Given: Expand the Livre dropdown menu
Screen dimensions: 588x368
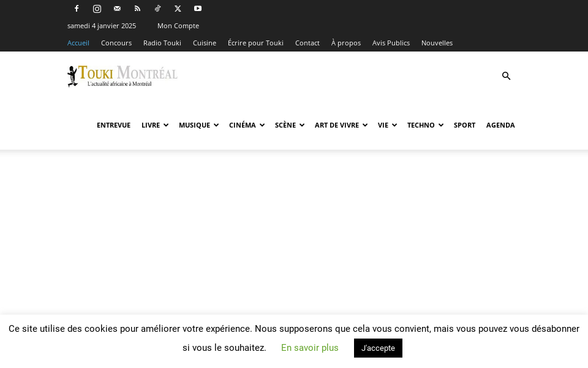Looking at the screenshot, I should (x=154, y=125).
